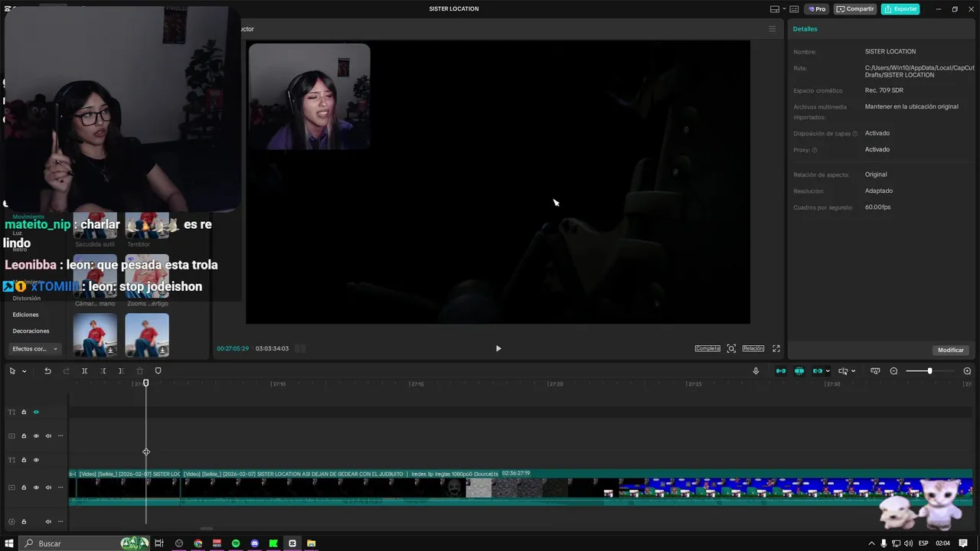This screenshot has width=980, height=551.
Task: Open more options for main video track
Action: (x=60, y=487)
